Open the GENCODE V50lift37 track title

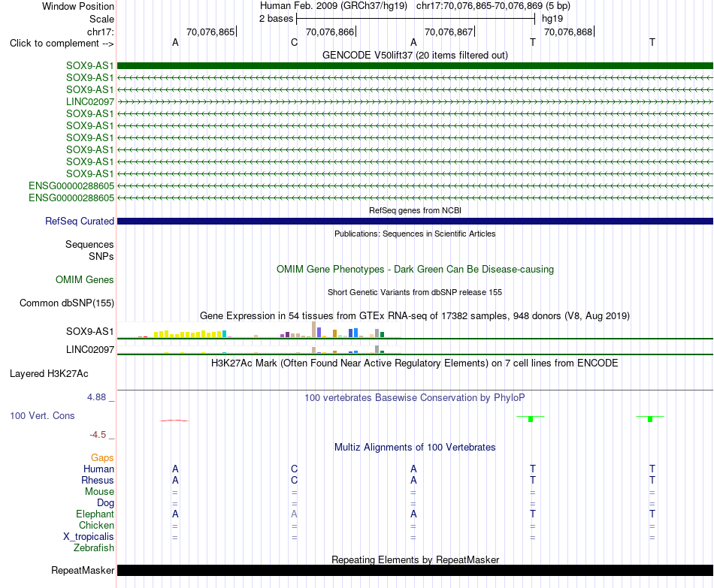[x=415, y=55]
